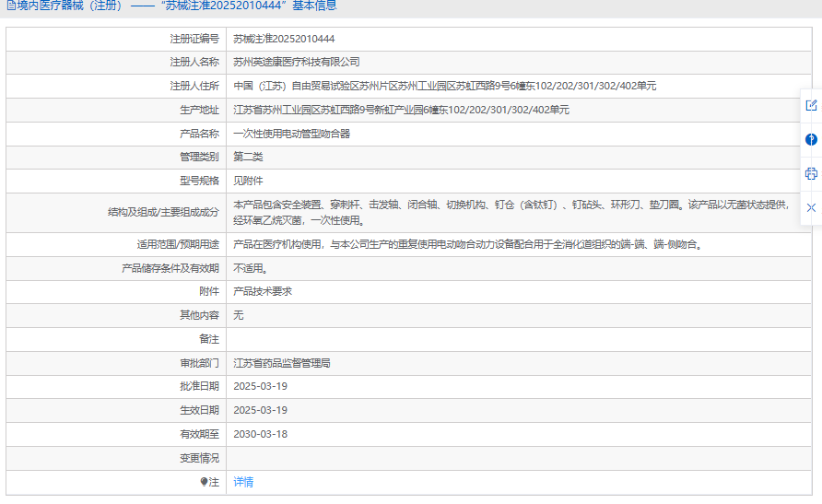The height and width of the screenshot is (504, 822).
Task: Click the edit/feedback icon in side panel
Action: coord(811,105)
